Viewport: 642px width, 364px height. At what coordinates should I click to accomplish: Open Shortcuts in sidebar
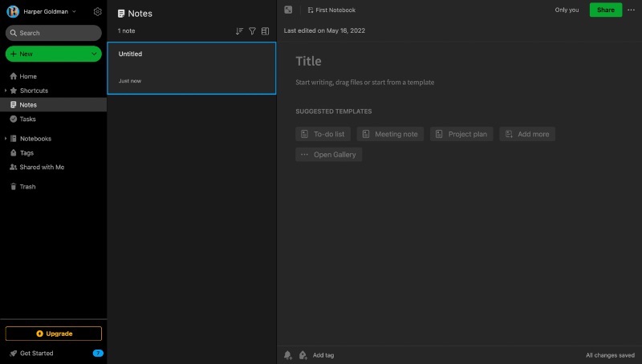pos(34,91)
